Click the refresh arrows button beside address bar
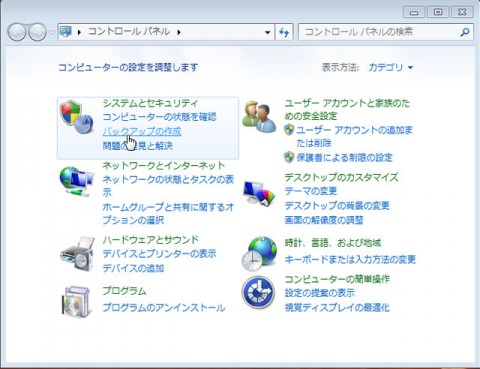 click(x=284, y=32)
